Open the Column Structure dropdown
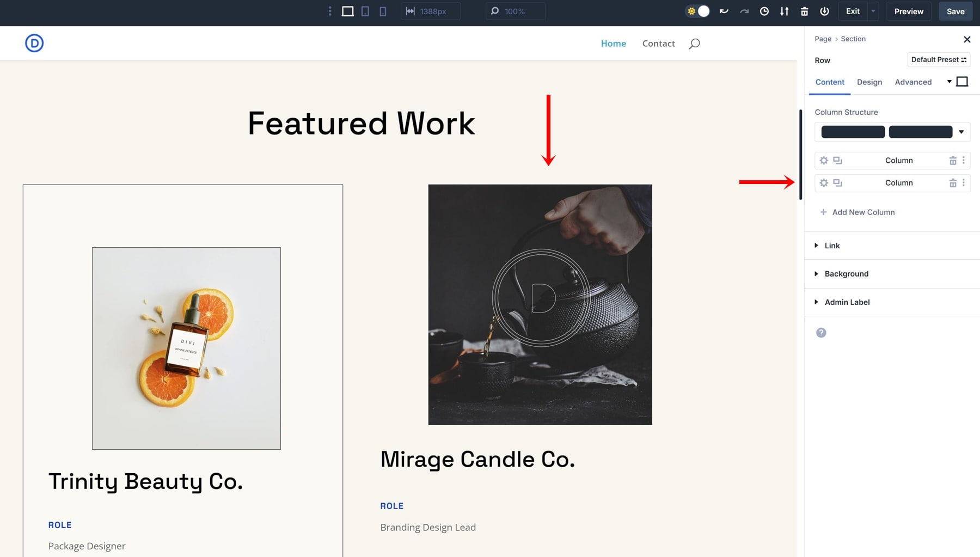This screenshot has height=557, width=980. [x=961, y=132]
